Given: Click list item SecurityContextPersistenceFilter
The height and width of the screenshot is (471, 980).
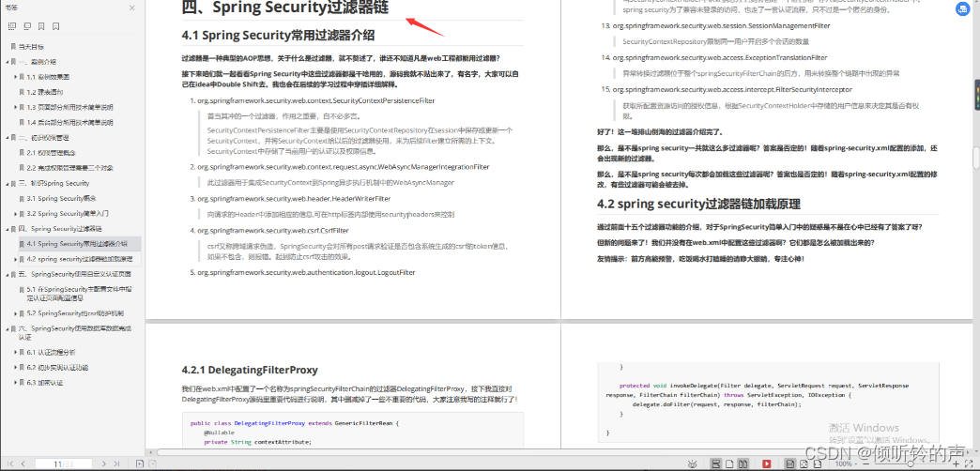Looking at the screenshot, I should click(316, 100).
